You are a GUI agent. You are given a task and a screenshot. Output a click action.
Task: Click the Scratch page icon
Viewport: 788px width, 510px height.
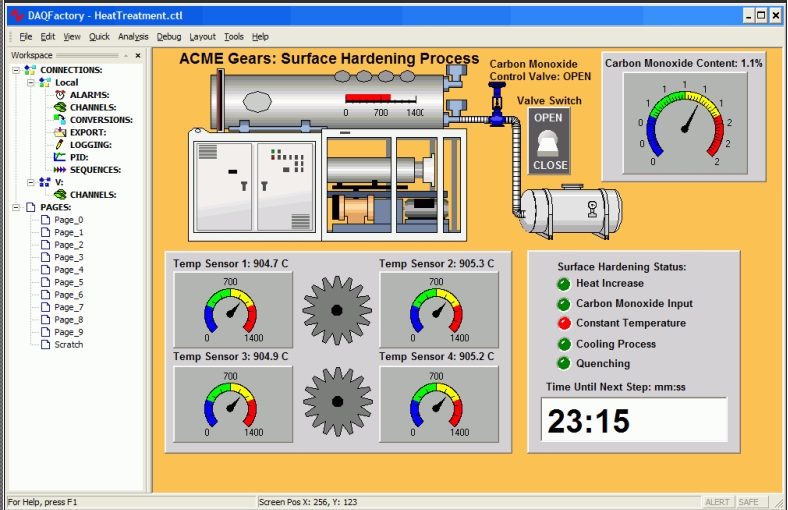(46, 345)
